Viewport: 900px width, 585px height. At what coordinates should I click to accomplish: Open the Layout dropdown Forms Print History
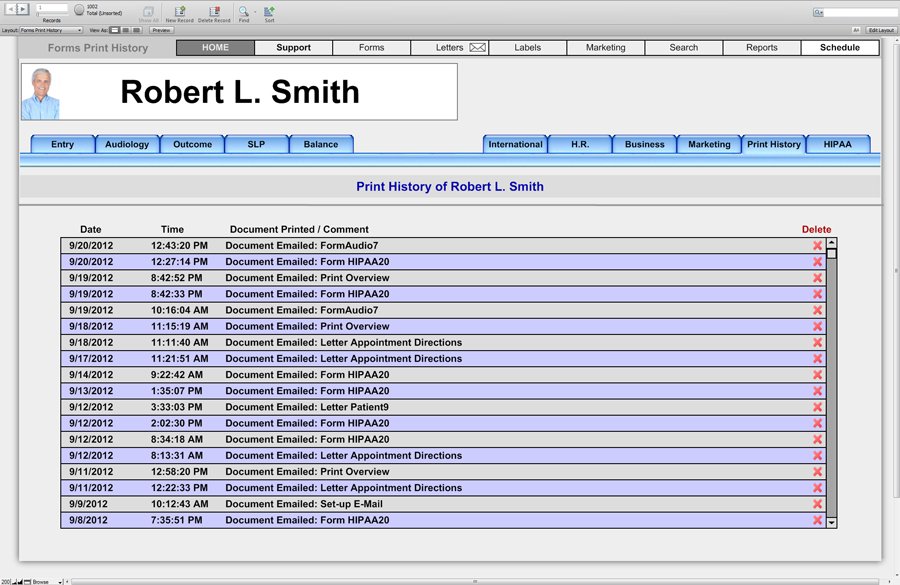click(51, 30)
